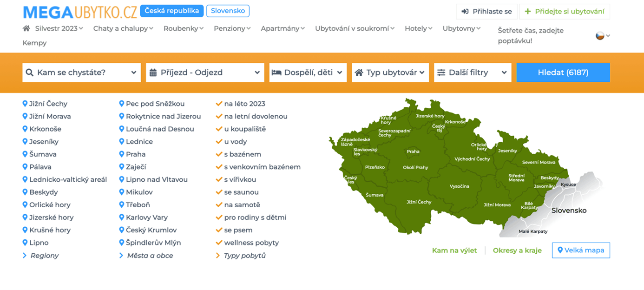The image size is (644, 290).
Task: Open the Hotely menu
Action: tap(418, 28)
